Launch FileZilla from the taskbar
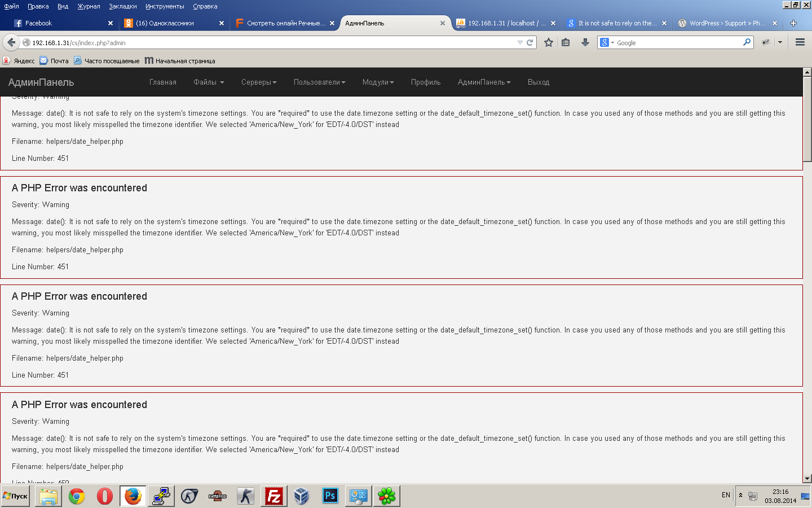 tap(273, 496)
